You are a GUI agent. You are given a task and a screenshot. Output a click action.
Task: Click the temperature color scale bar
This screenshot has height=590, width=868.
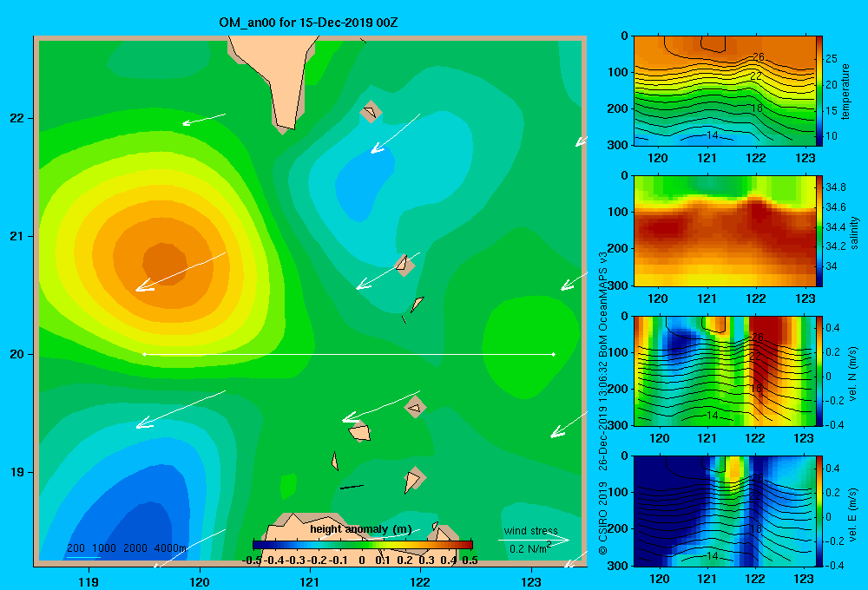coord(819,91)
